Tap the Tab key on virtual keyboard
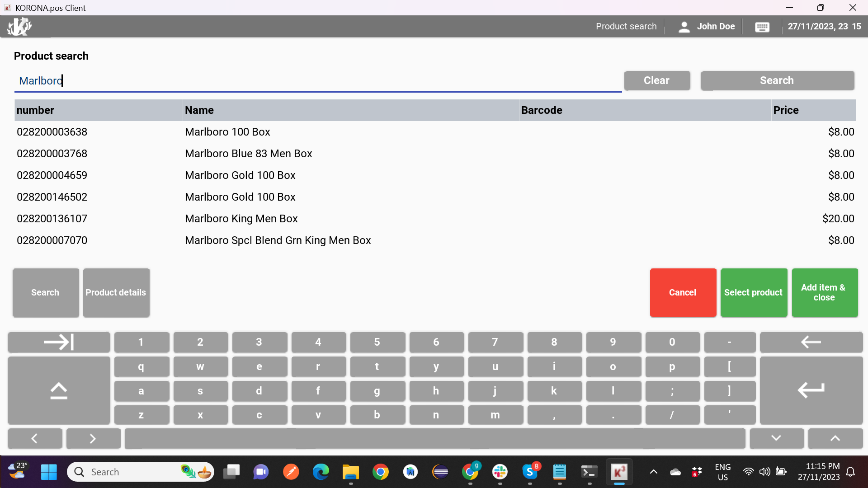The width and height of the screenshot is (868, 488). [x=59, y=342]
